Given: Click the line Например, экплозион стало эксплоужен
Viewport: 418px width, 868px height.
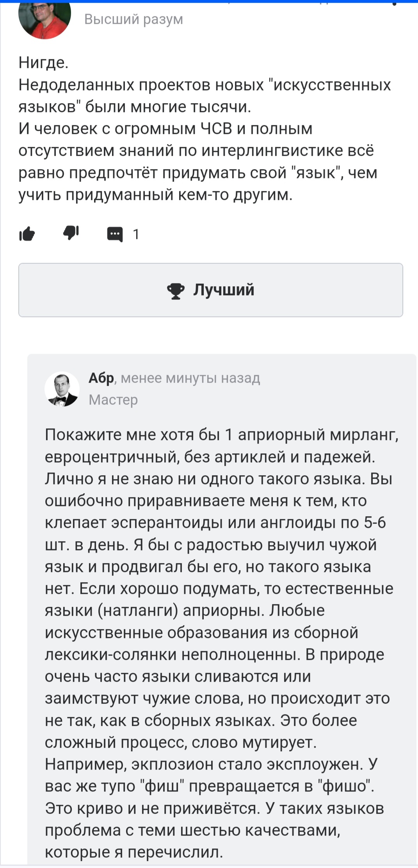Looking at the screenshot, I should tap(211, 764).
